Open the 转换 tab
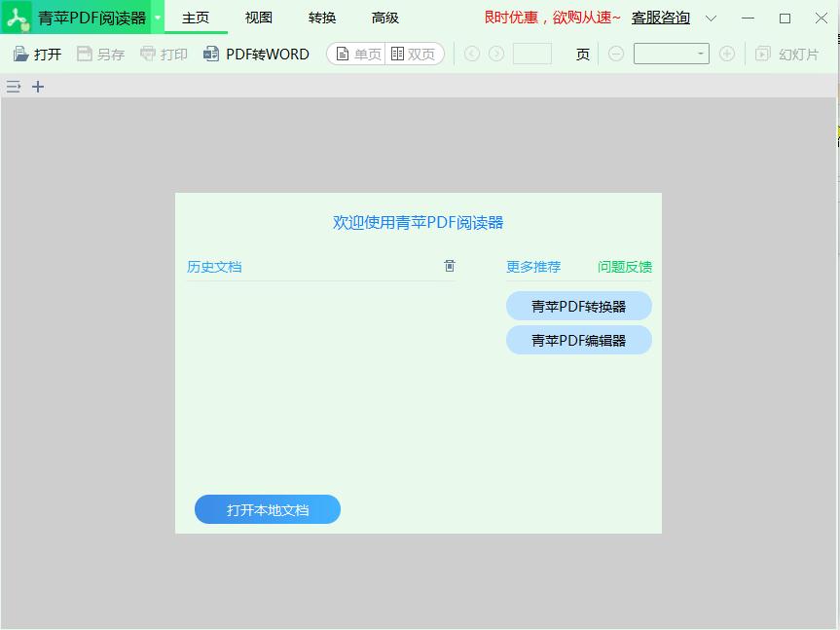The width and height of the screenshot is (840, 630). tap(321, 17)
